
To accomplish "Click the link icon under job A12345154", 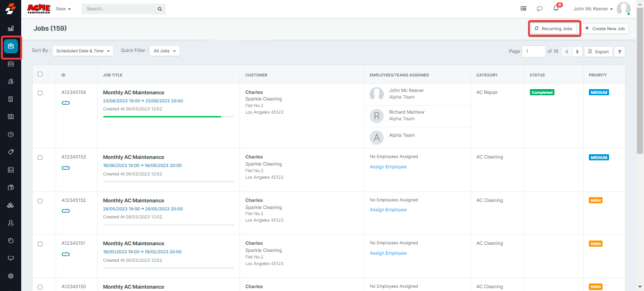I will pos(66,103).
